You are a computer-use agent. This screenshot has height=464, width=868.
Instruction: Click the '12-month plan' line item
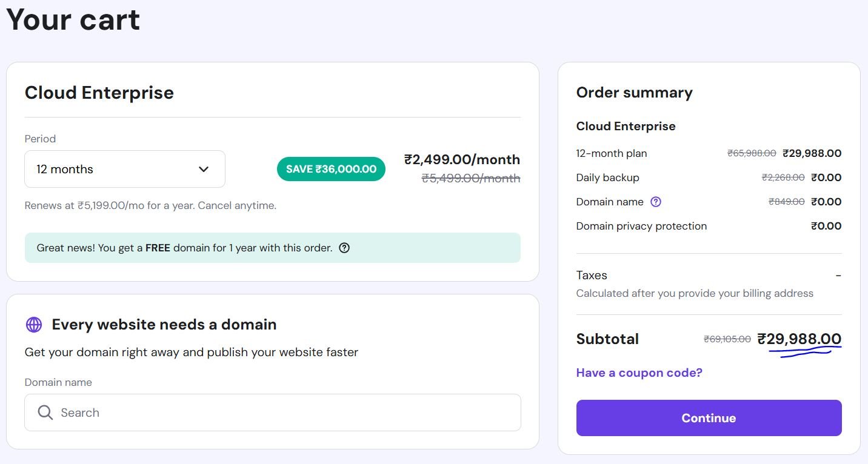(x=612, y=153)
